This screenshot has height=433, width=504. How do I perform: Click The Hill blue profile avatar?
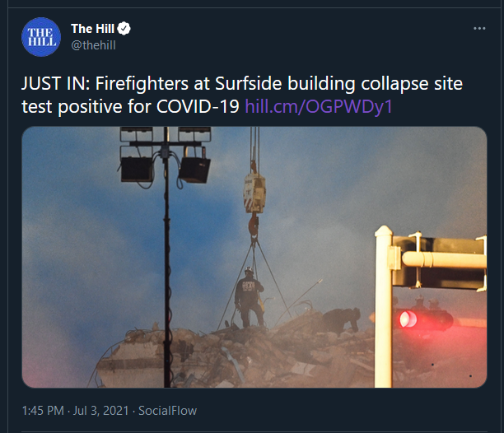(41, 37)
